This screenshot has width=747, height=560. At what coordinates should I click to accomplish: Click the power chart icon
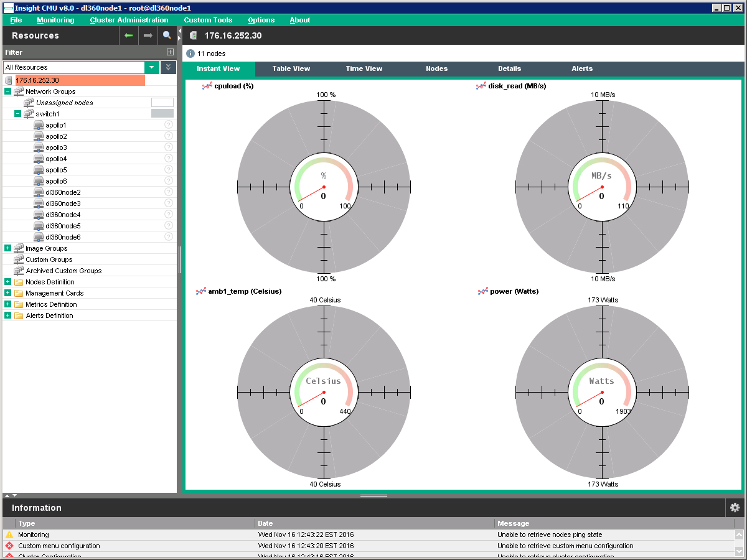[483, 291]
